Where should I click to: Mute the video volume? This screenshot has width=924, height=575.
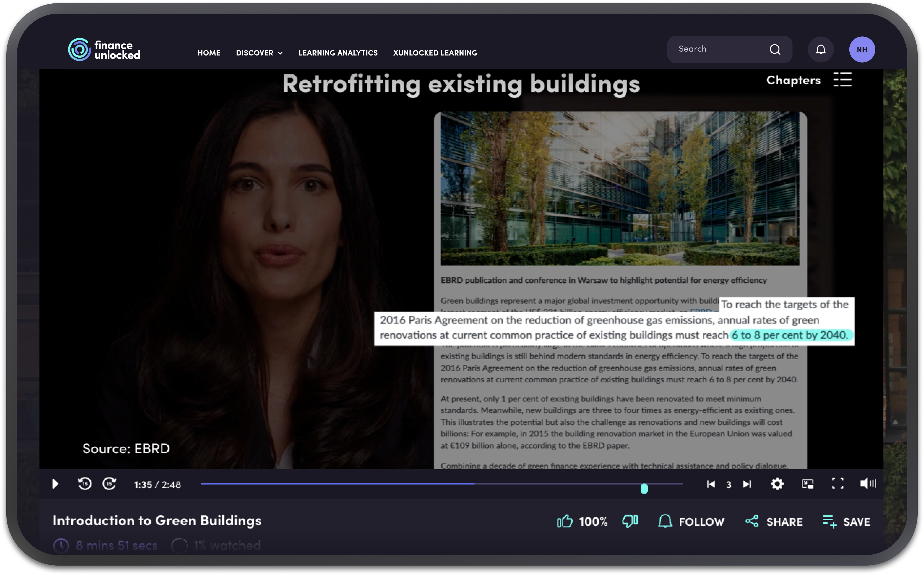coord(868,484)
